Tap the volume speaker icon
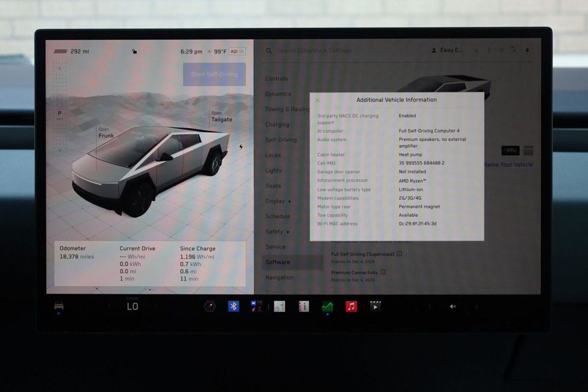 452,306
